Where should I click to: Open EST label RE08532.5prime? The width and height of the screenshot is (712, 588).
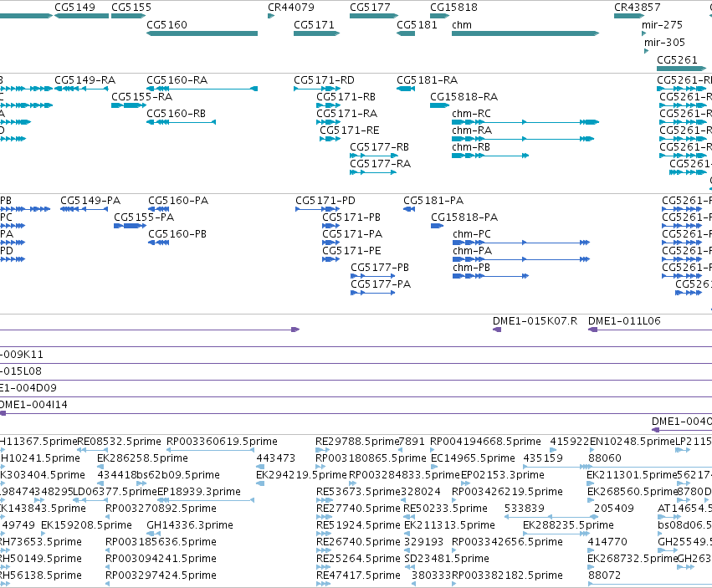point(119,442)
